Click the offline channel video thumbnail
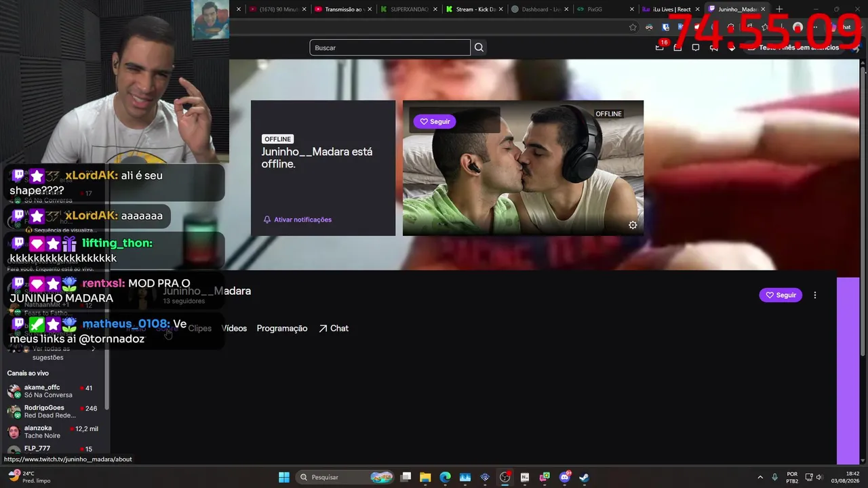 (523, 168)
